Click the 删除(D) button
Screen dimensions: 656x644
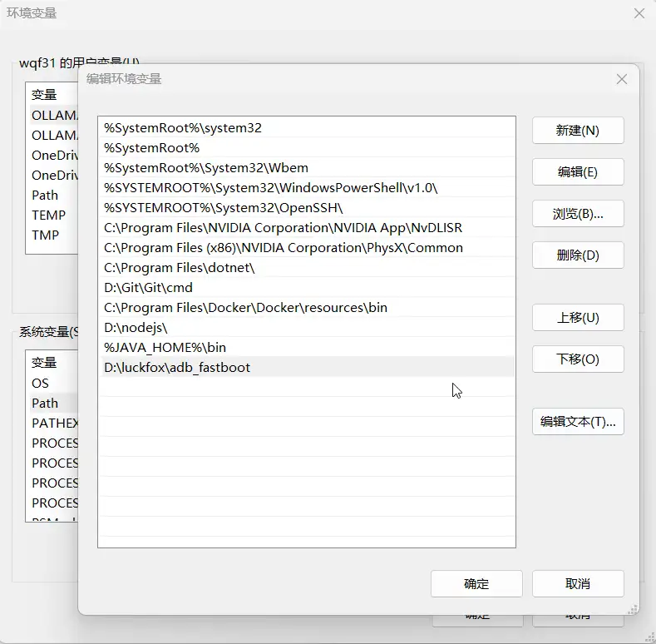(x=578, y=255)
